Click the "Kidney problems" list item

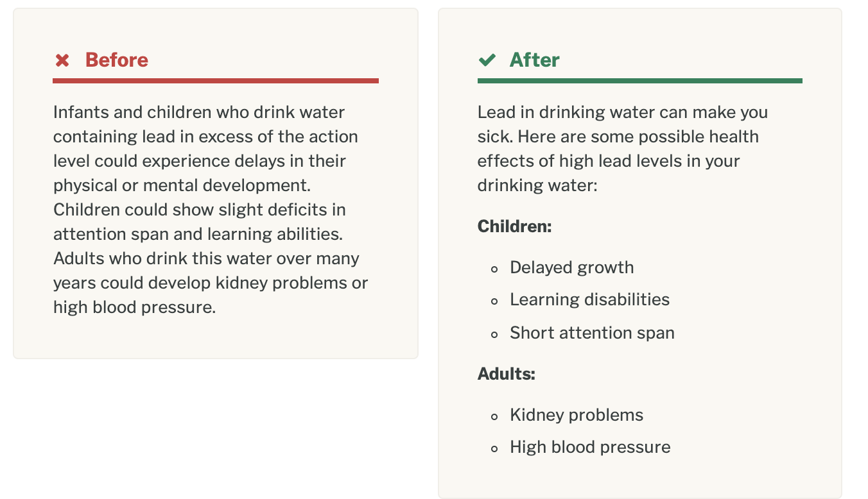click(577, 415)
